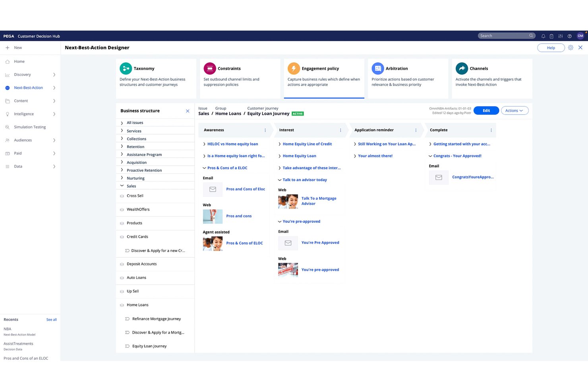Open the sliders configuration icon in header
588x392 pixels.
[561, 36]
